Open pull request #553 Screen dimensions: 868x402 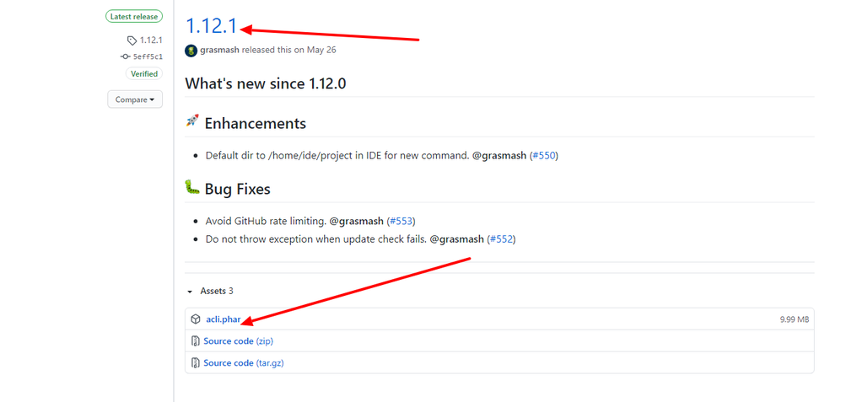(x=401, y=221)
